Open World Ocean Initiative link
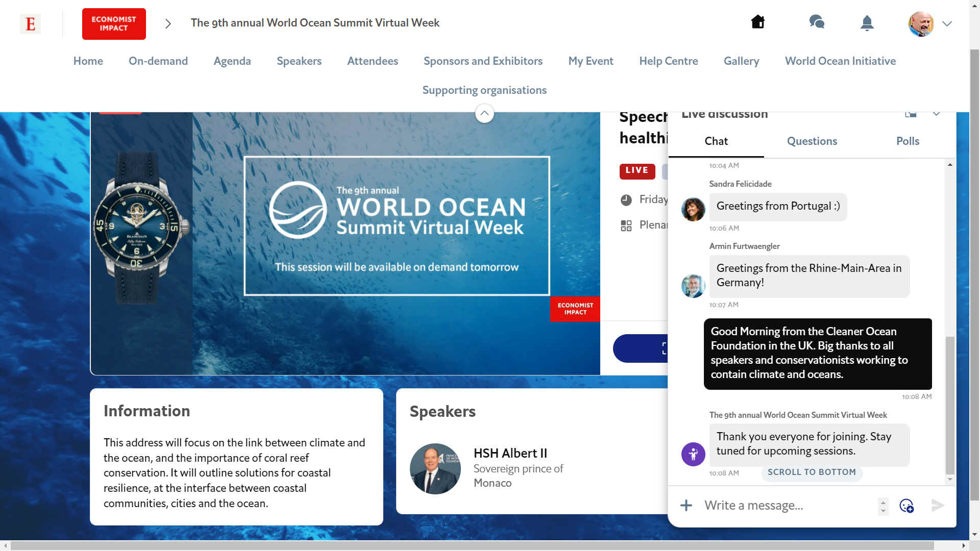This screenshot has width=980, height=551. [840, 61]
